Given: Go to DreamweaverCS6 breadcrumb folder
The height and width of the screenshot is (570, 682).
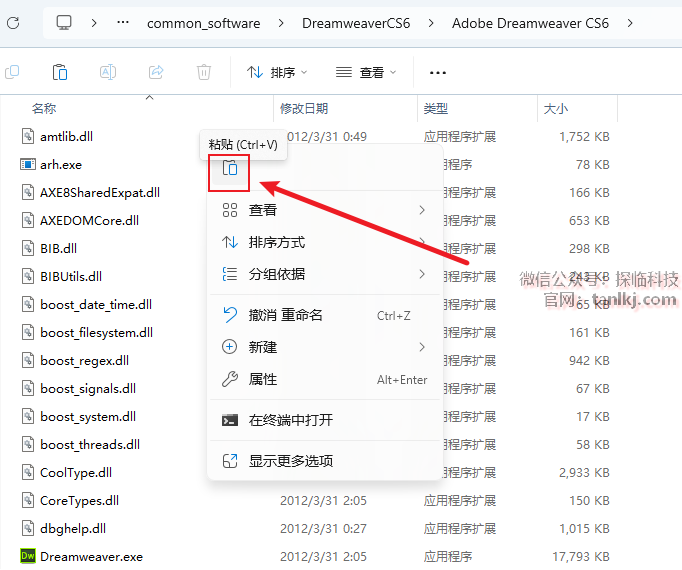Looking at the screenshot, I should coord(356,23).
